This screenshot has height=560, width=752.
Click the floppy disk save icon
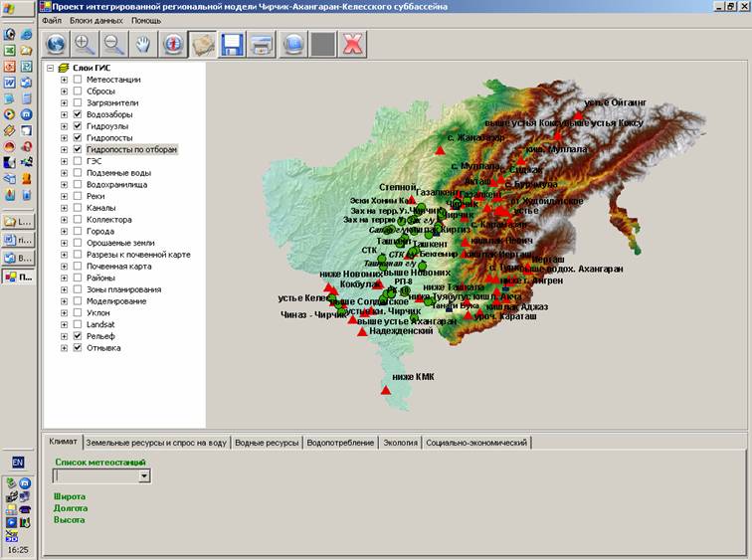point(233,45)
